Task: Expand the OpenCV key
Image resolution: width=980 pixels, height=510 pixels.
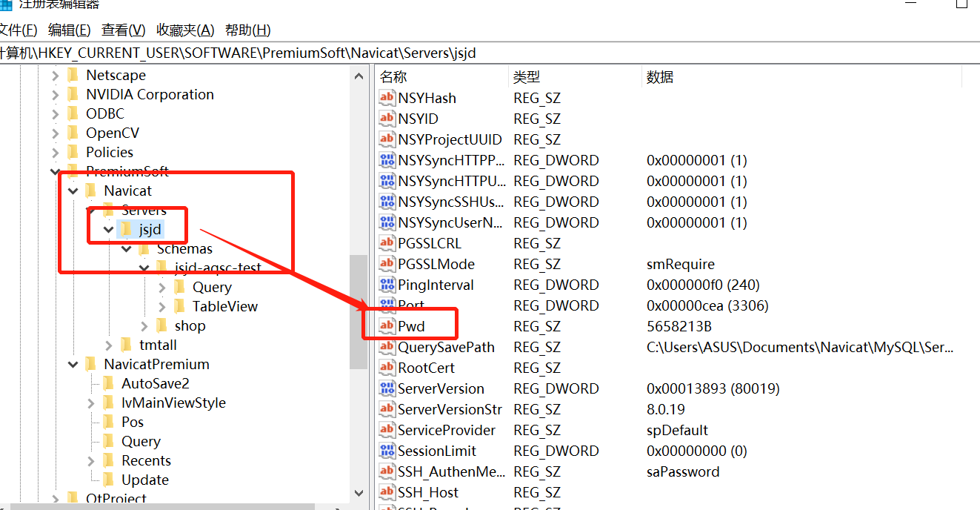Action: coord(56,133)
